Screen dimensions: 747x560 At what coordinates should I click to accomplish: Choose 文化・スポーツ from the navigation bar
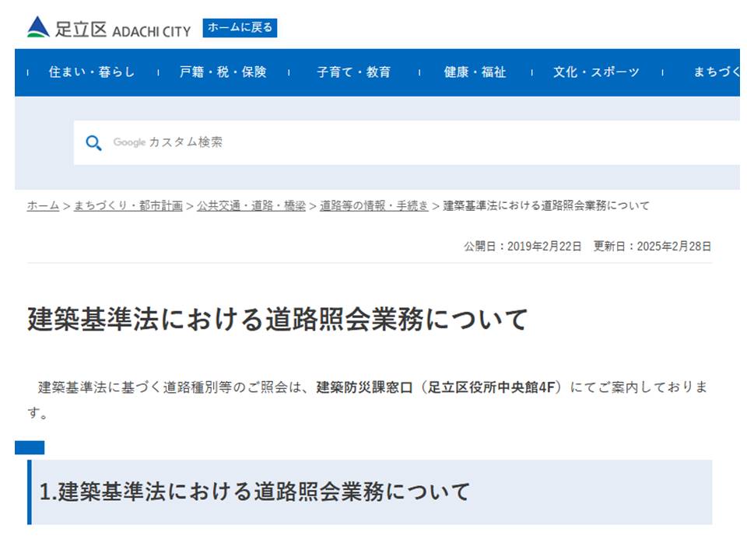pos(596,72)
